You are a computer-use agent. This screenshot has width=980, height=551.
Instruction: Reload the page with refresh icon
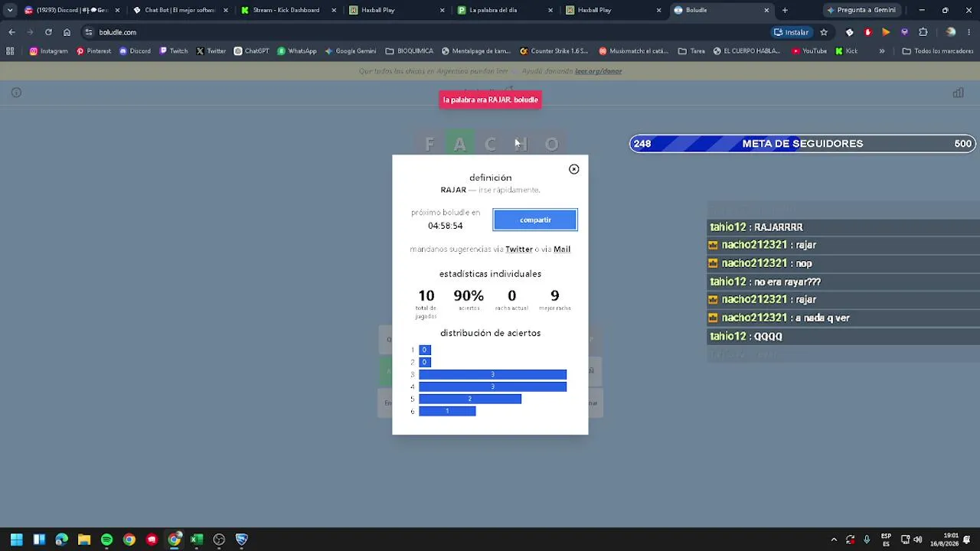(x=48, y=32)
